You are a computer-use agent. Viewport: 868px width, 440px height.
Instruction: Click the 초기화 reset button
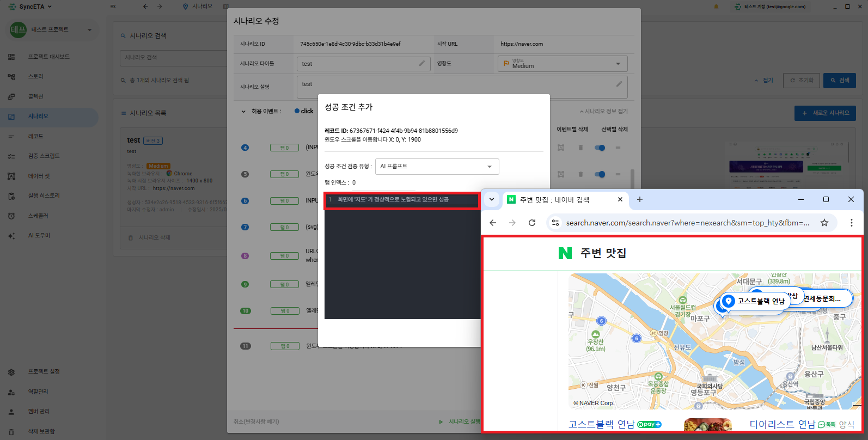(x=801, y=81)
